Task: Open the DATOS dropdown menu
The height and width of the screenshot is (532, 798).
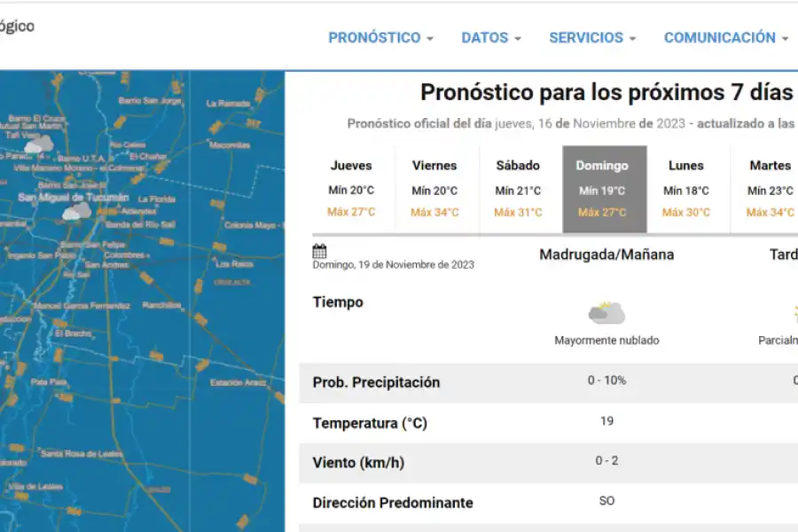Action: click(490, 38)
